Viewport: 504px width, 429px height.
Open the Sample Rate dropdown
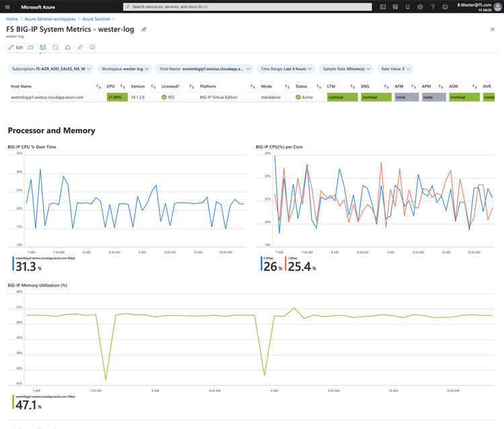[345, 69]
